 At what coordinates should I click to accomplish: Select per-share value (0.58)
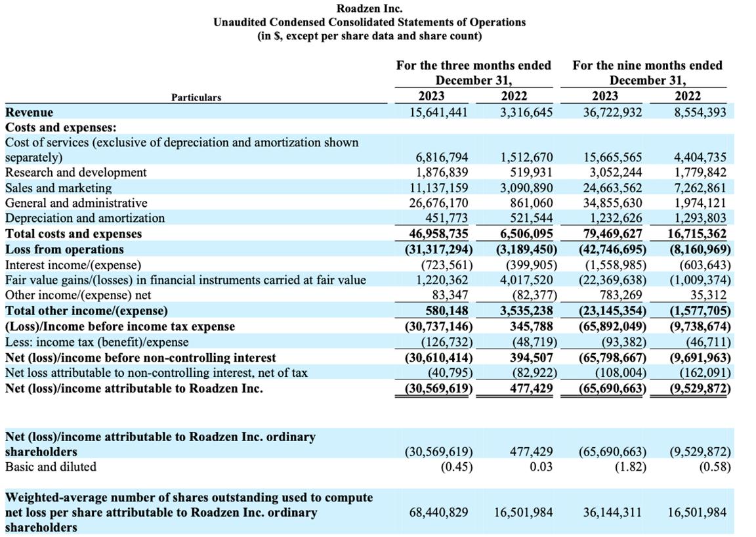tap(715, 467)
